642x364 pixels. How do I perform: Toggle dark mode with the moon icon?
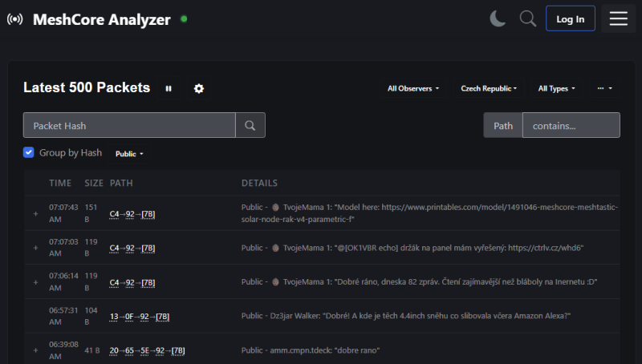498,18
